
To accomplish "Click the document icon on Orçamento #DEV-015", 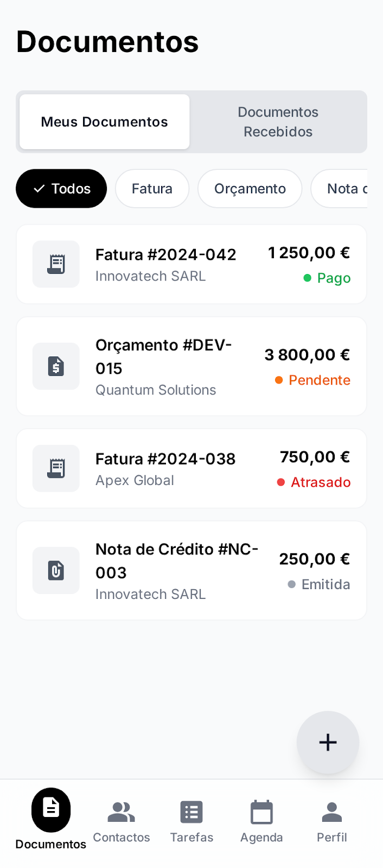I will click(x=56, y=366).
